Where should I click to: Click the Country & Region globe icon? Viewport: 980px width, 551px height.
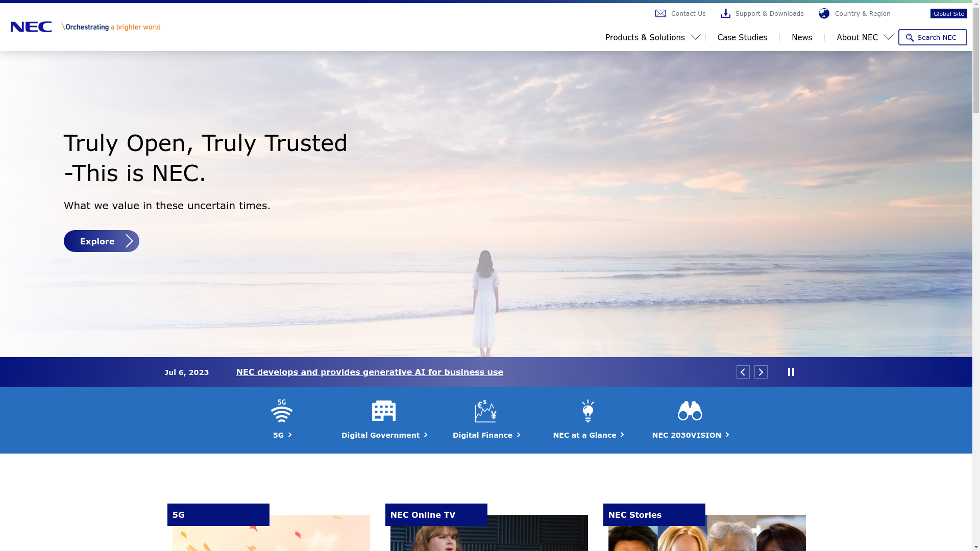(824, 14)
